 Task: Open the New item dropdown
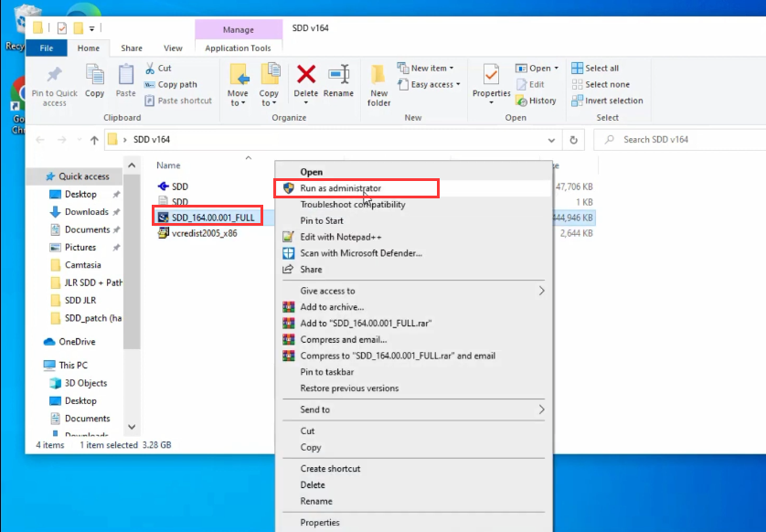click(x=425, y=68)
